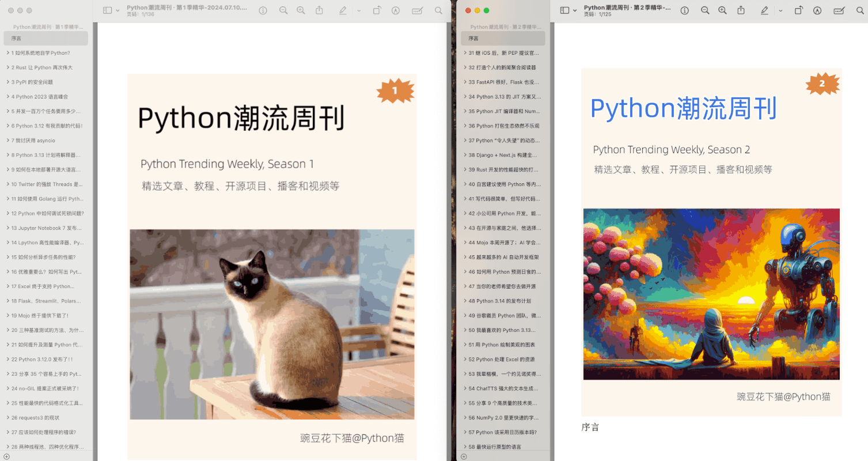Toggle the Markup toolbar in Season 2 window

[817, 10]
